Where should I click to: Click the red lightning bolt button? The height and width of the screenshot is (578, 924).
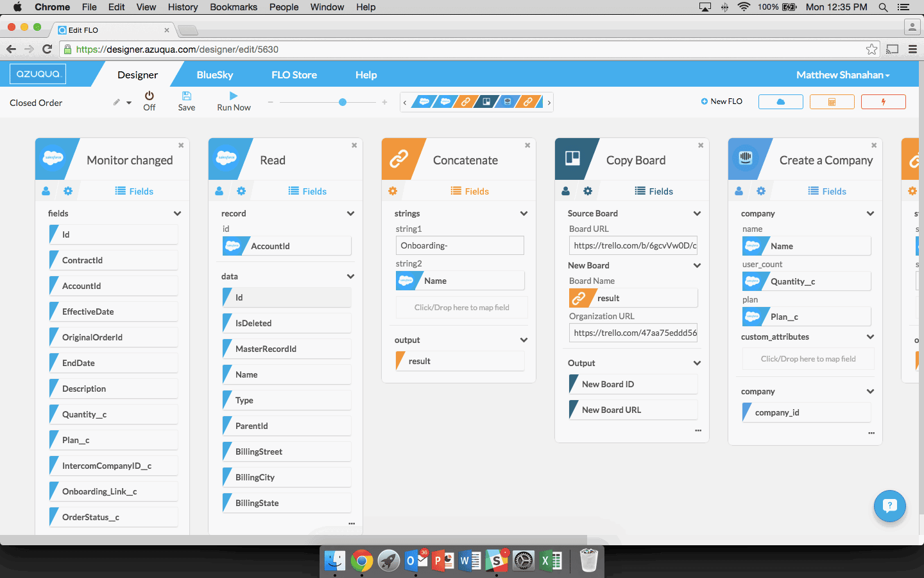coord(883,101)
